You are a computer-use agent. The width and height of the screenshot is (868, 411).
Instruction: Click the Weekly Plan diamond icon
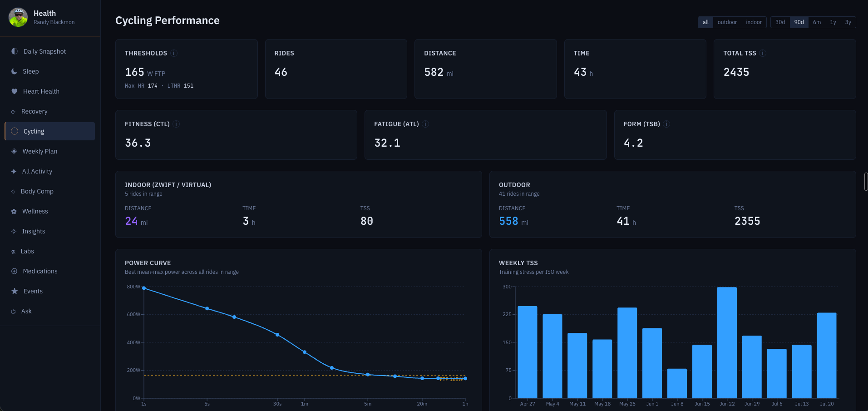[14, 151]
